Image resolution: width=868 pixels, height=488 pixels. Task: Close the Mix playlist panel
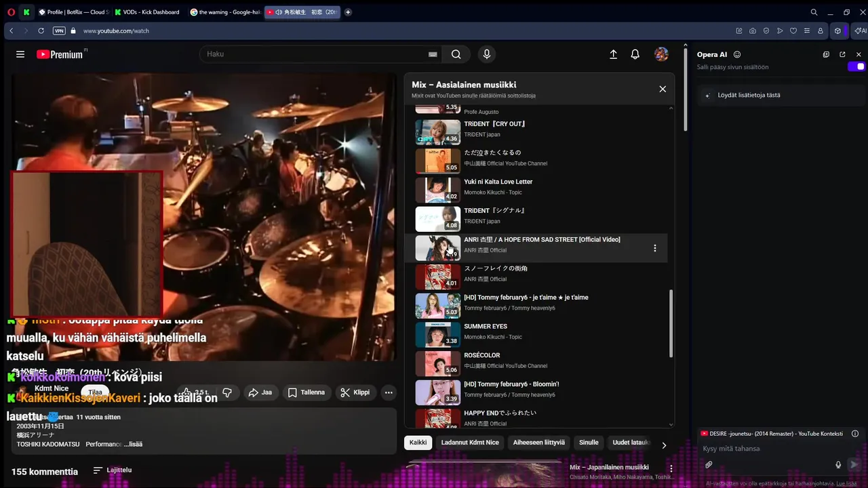[x=663, y=89]
